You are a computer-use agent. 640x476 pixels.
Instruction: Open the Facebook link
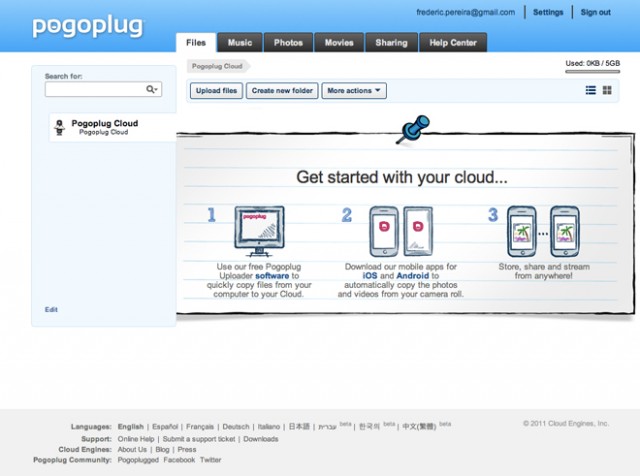coord(179,460)
